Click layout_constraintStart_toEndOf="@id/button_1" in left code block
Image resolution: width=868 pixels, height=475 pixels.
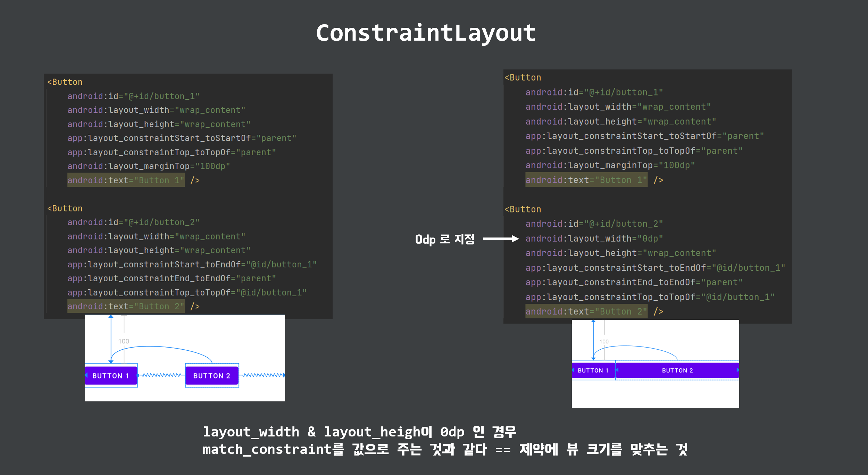click(192, 265)
